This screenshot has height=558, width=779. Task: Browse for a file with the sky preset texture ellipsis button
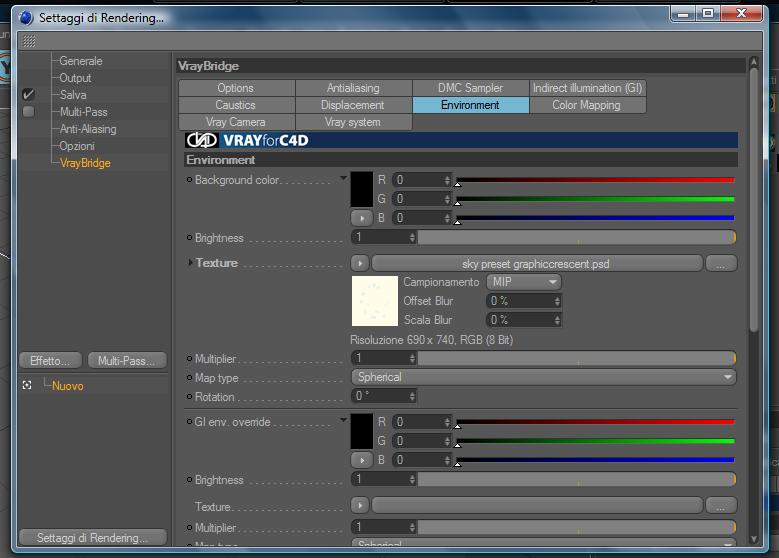point(721,263)
